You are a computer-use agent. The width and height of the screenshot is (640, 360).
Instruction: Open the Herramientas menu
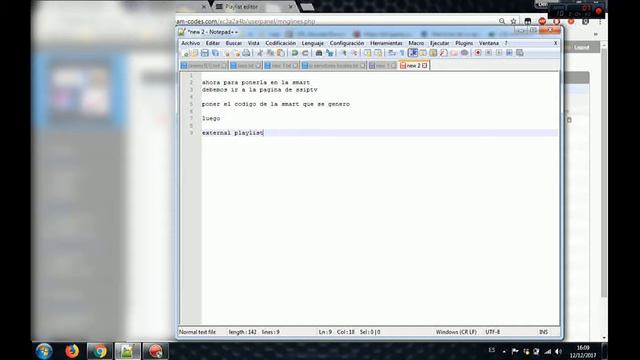tap(386, 43)
